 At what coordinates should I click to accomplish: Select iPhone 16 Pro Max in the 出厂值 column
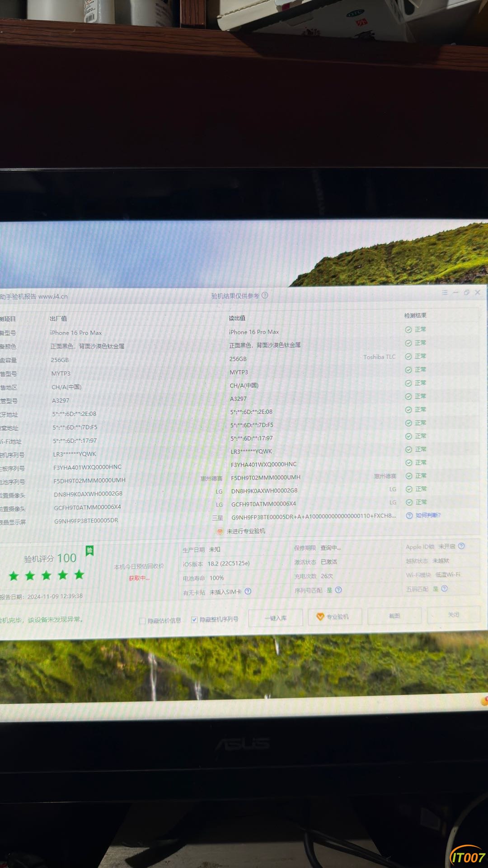[x=76, y=333]
